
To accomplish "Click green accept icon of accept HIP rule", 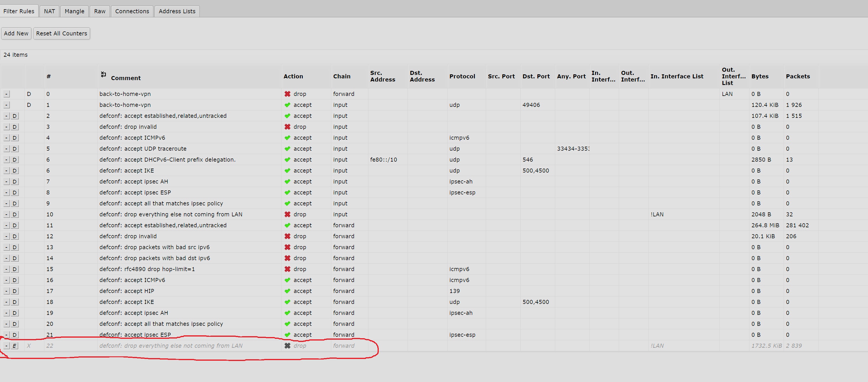I will pyautogui.click(x=287, y=291).
